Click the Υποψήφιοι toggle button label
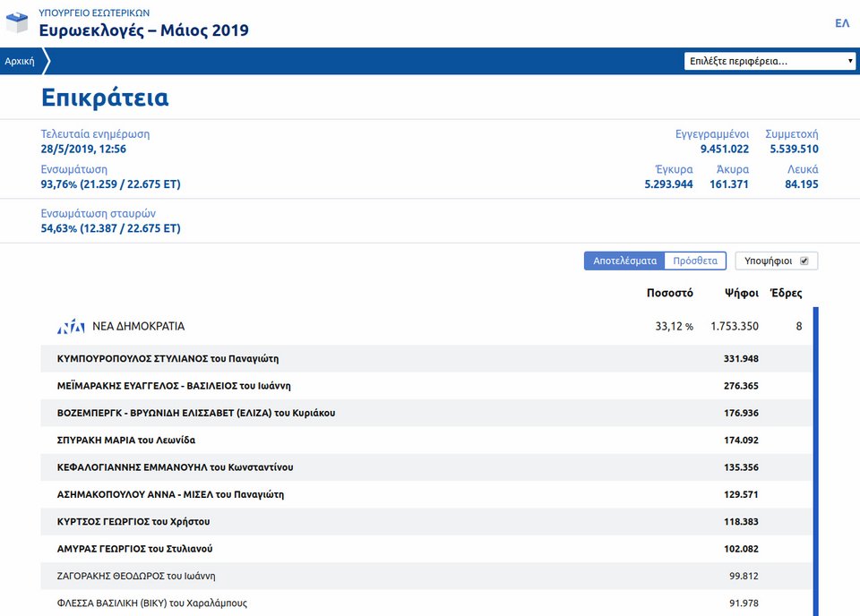The width and height of the screenshot is (860, 616). [768, 261]
